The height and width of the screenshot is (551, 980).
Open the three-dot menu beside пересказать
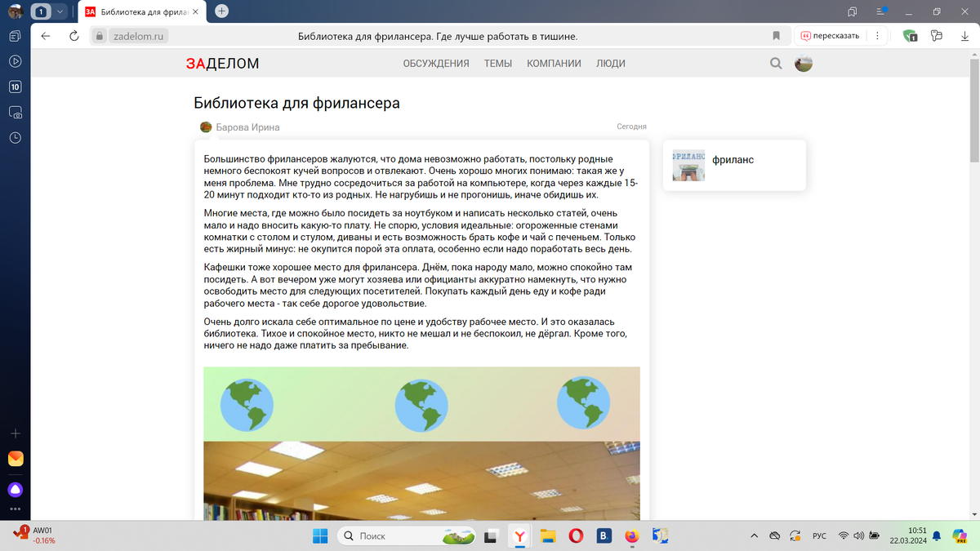[x=877, y=36]
